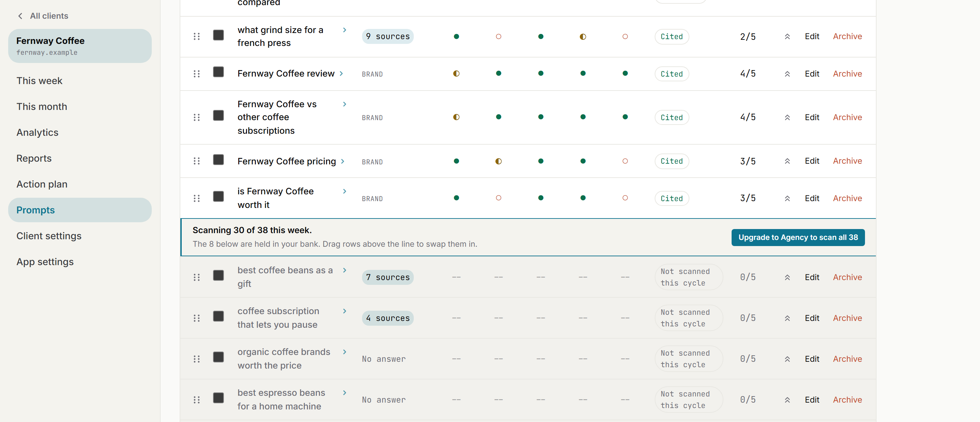Select checkbox for Fernway Coffee pricing
The width and height of the screenshot is (980, 422).
pos(218,159)
